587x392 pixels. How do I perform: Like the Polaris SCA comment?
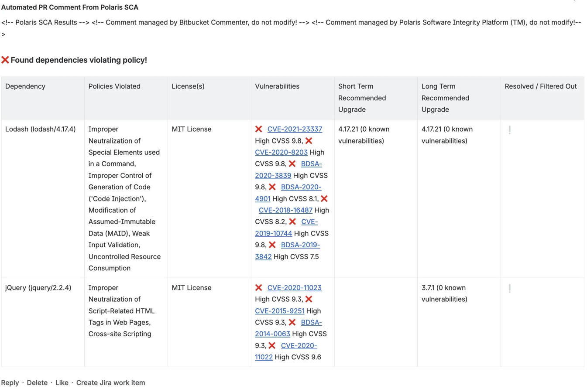pyautogui.click(x=62, y=382)
